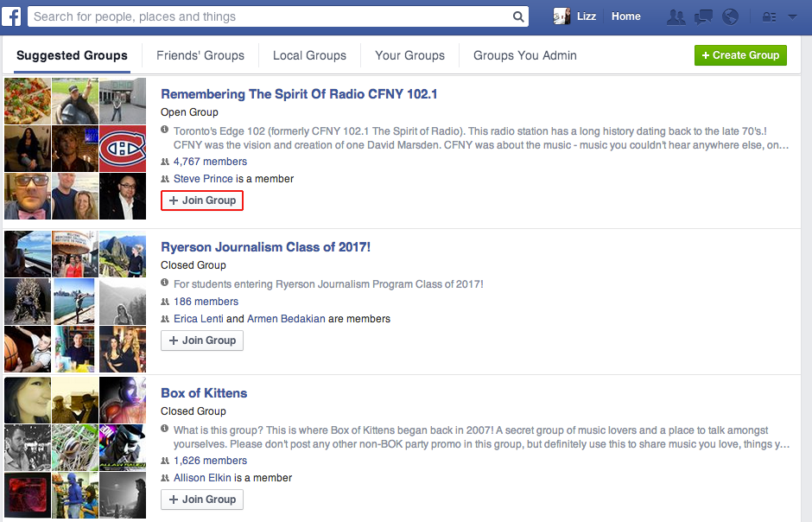Open Erica Lenti's profile link

[199, 319]
